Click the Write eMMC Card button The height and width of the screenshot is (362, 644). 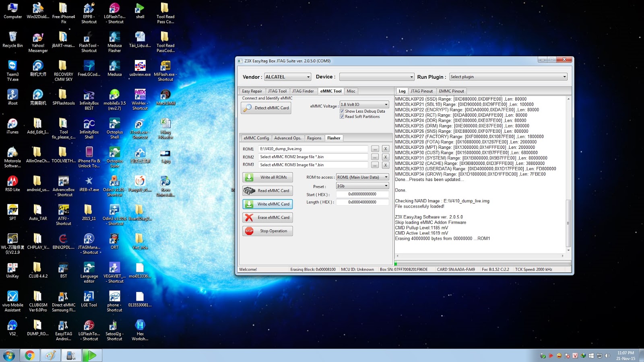pos(268,204)
